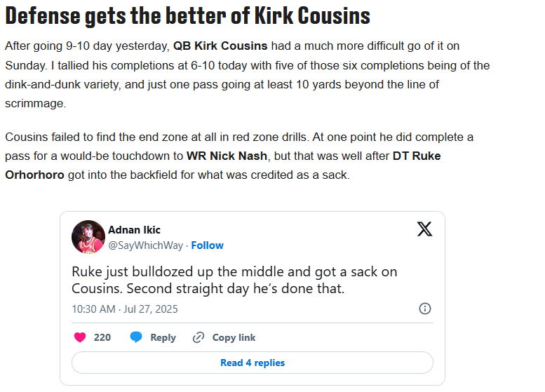Open the Adnan Ikic display name
The width and height of the screenshot is (545, 392).
(x=134, y=230)
